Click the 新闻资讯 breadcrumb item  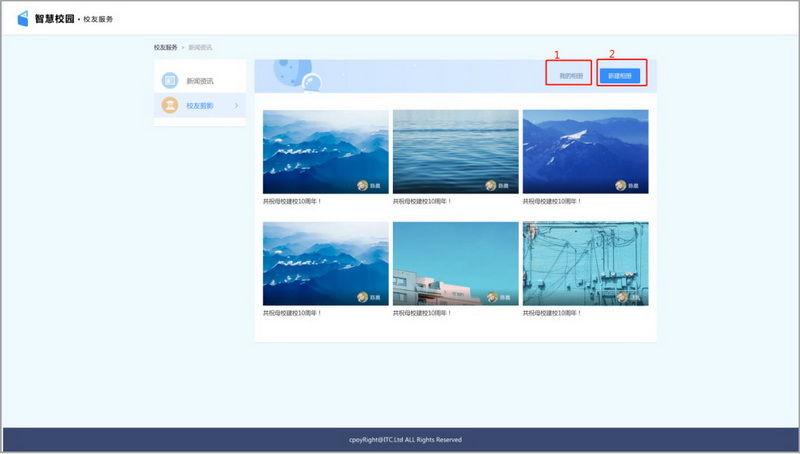(201, 47)
